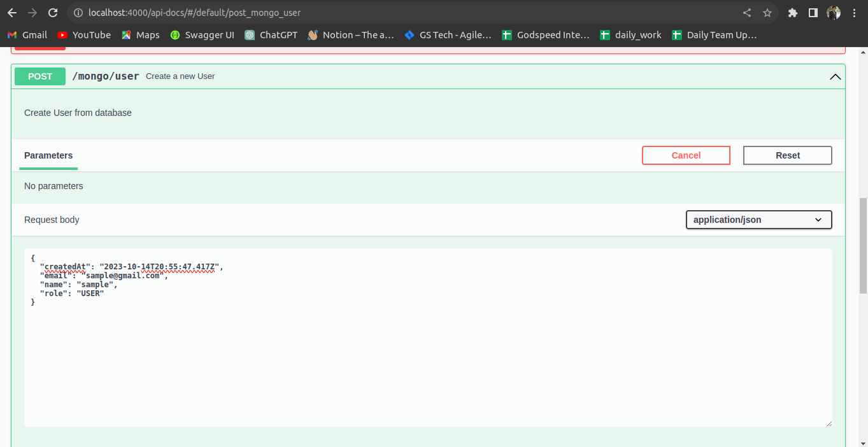This screenshot has height=447, width=868.
Task: Bookmark this tab with star icon
Action: pos(767,13)
